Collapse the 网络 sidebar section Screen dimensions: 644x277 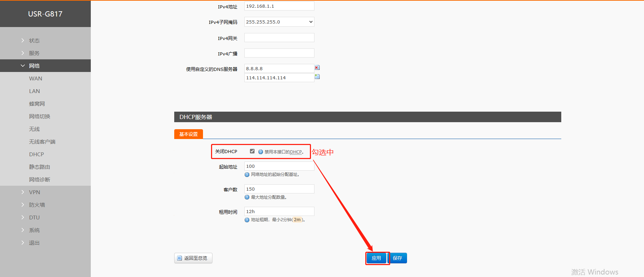pyautogui.click(x=34, y=66)
